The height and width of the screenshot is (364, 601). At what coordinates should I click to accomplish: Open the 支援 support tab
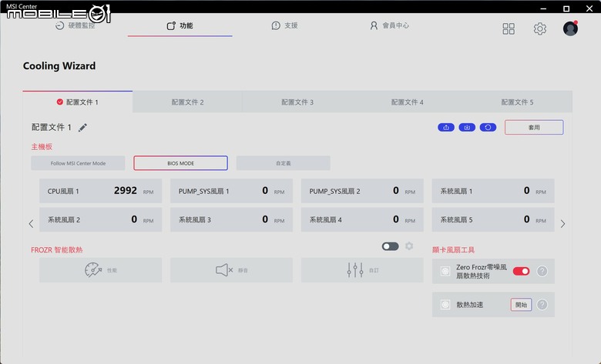[x=284, y=25]
